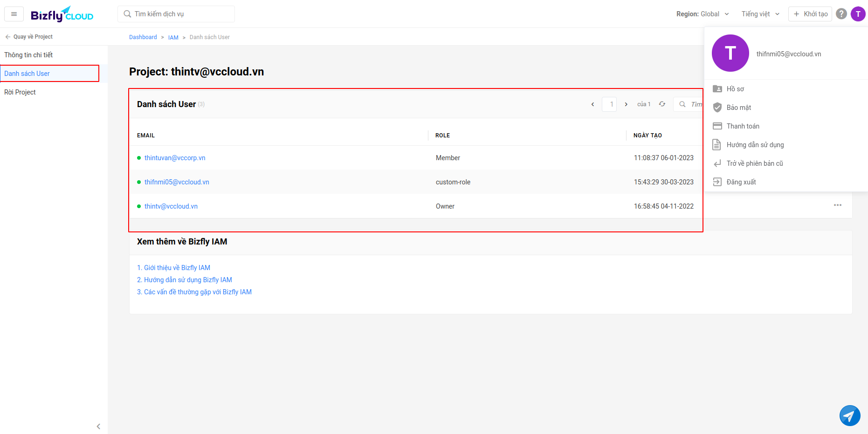Viewport: 868px width, 434px height.
Task: Click the purple T avatar in header
Action: (x=858, y=14)
